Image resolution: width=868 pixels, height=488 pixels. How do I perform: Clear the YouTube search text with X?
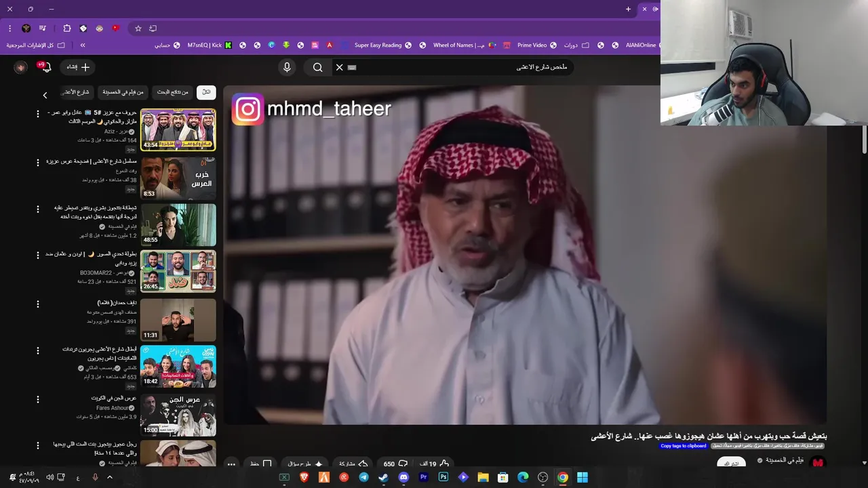[340, 67]
